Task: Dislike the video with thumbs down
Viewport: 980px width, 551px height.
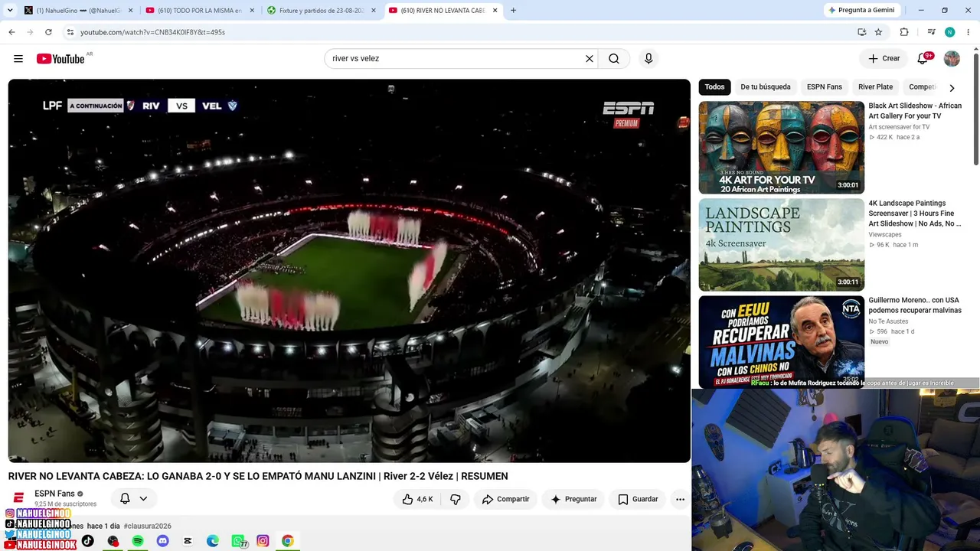Action: tap(456, 499)
